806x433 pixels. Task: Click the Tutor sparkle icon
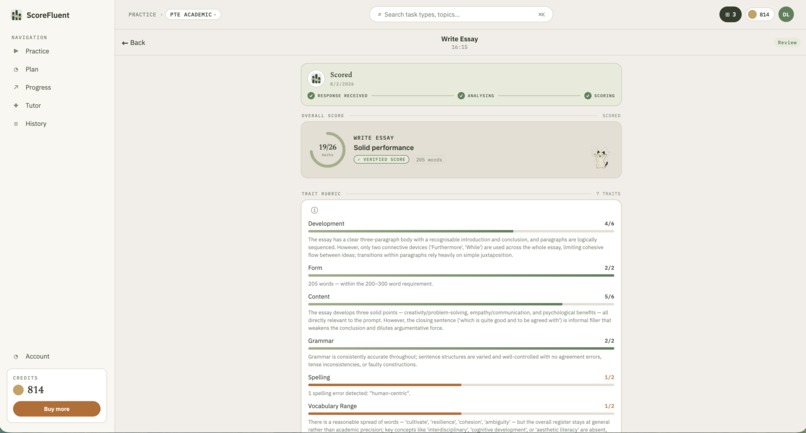tap(16, 105)
